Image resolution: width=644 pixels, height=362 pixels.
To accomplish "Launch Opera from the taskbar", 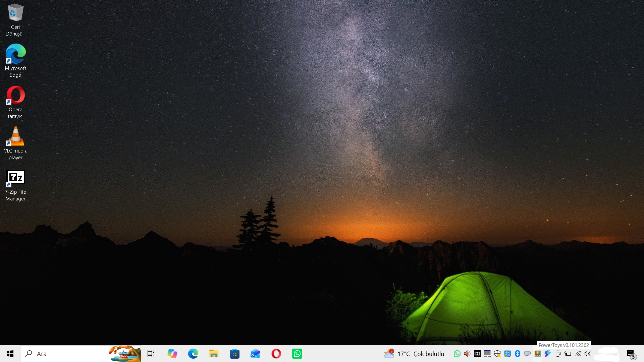I will pos(276,354).
